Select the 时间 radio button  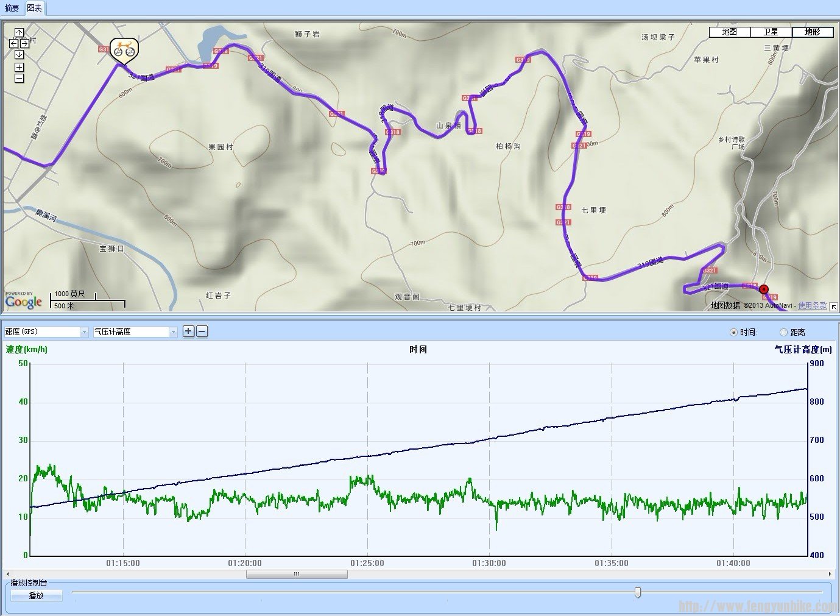tap(733, 332)
